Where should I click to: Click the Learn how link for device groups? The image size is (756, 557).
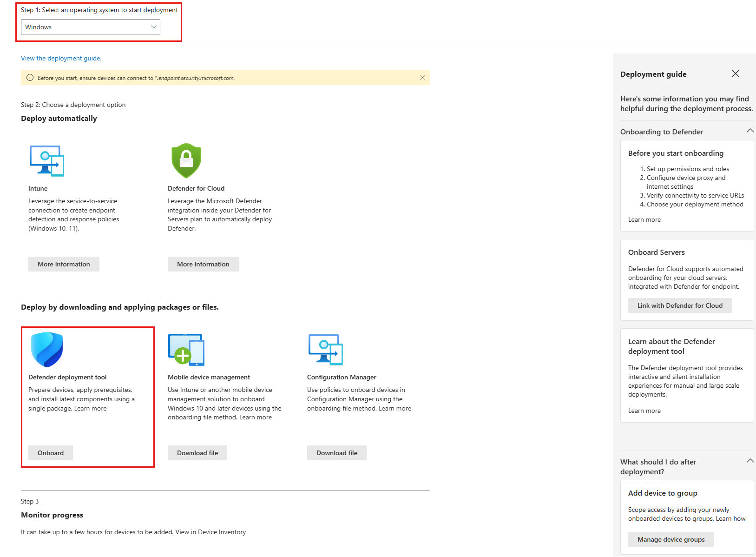tap(730, 518)
